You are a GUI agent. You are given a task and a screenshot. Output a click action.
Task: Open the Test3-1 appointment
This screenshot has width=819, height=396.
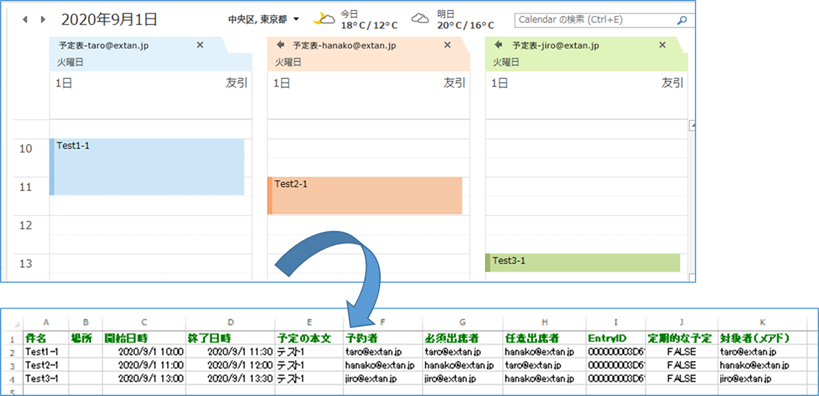click(x=582, y=263)
